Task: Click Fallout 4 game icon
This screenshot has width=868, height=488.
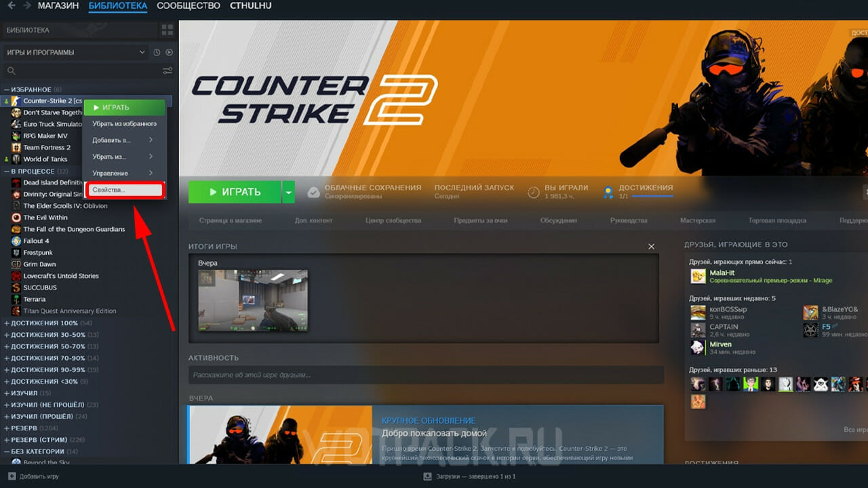Action: point(16,241)
